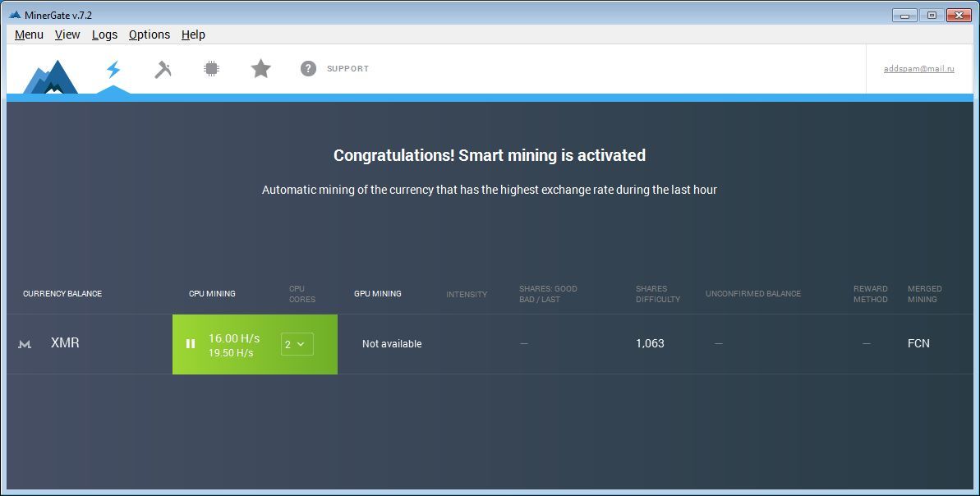Expand the CPU cores dropdown
This screenshot has height=496, width=980.
[x=297, y=344]
